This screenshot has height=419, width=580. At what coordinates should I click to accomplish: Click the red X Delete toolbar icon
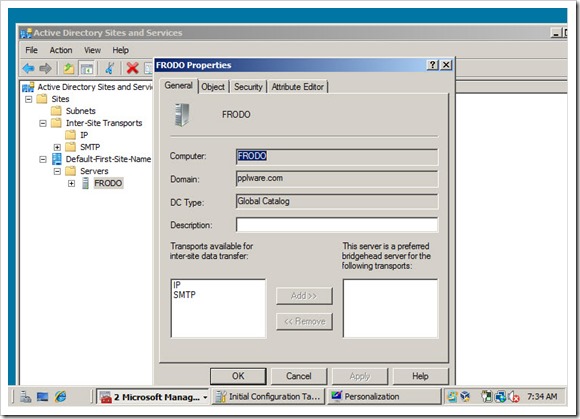pos(132,68)
